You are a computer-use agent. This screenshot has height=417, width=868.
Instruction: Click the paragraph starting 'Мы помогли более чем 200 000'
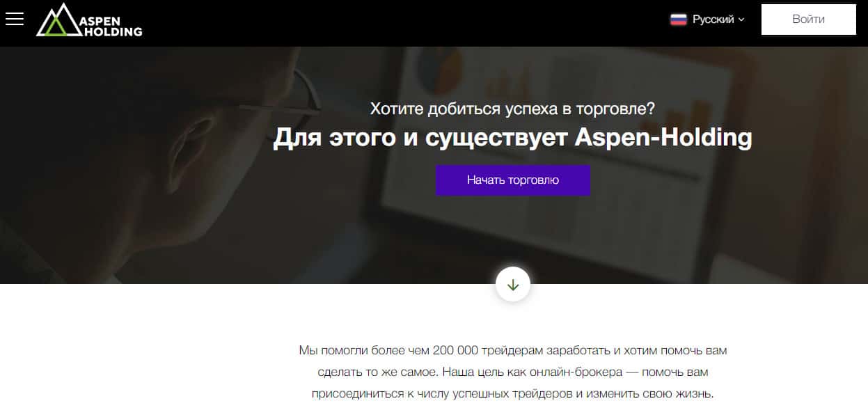click(512, 372)
